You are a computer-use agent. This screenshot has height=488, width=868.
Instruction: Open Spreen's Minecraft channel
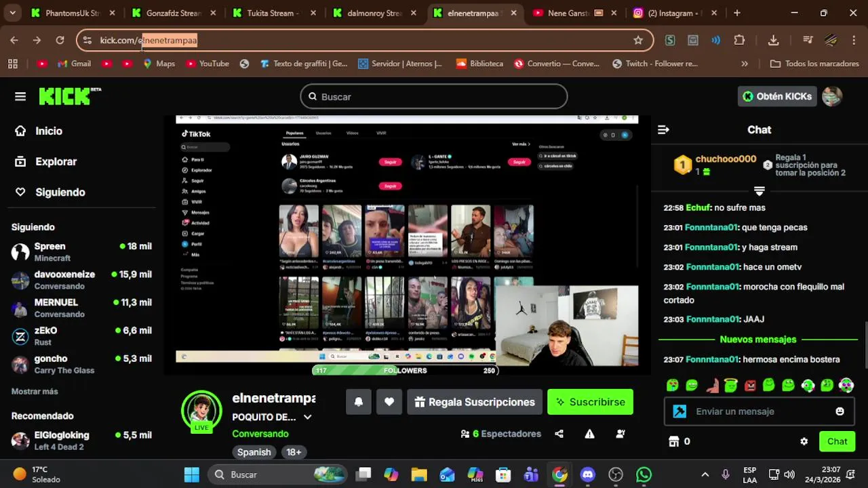[x=81, y=251]
